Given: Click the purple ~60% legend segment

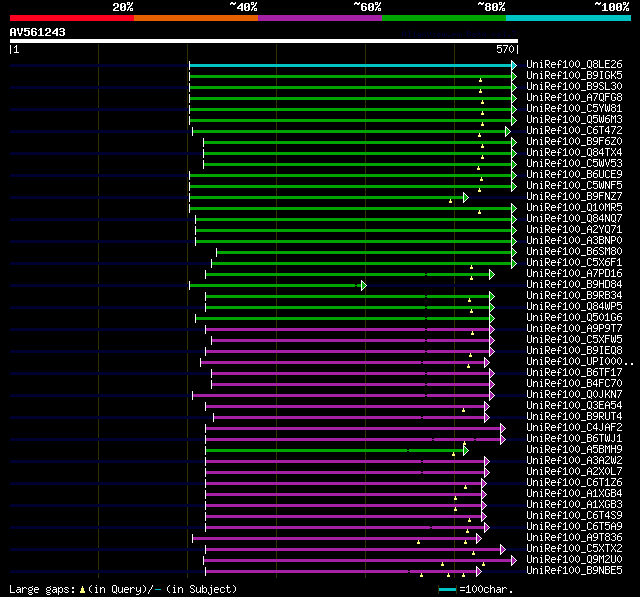Looking at the screenshot, I should tap(320, 18).
